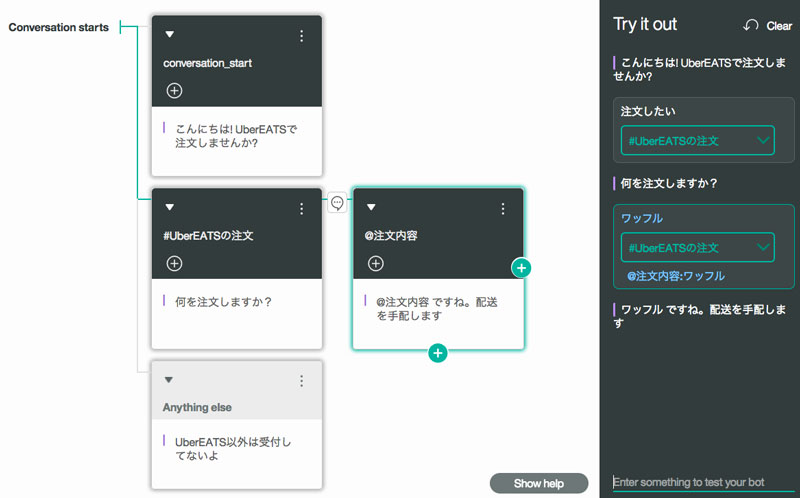The image size is (800, 498).
Task: Click the Conversation starts label
Action: (x=59, y=28)
